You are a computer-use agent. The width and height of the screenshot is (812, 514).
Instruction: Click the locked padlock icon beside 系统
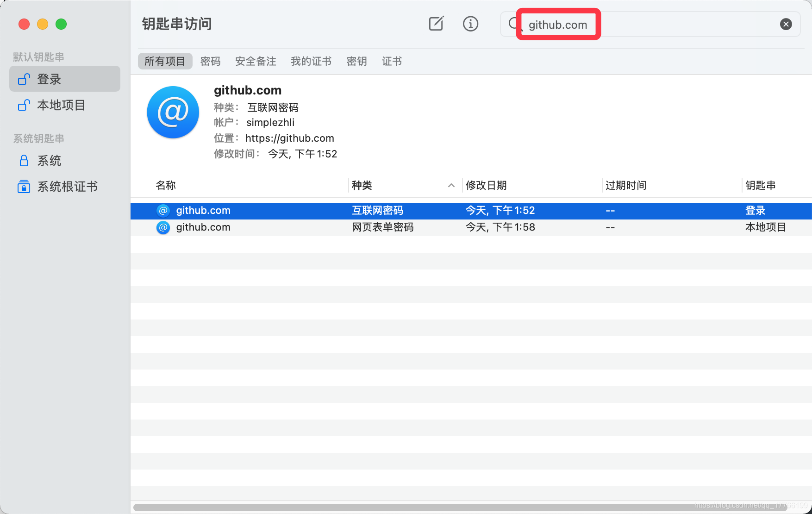(x=24, y=161)
